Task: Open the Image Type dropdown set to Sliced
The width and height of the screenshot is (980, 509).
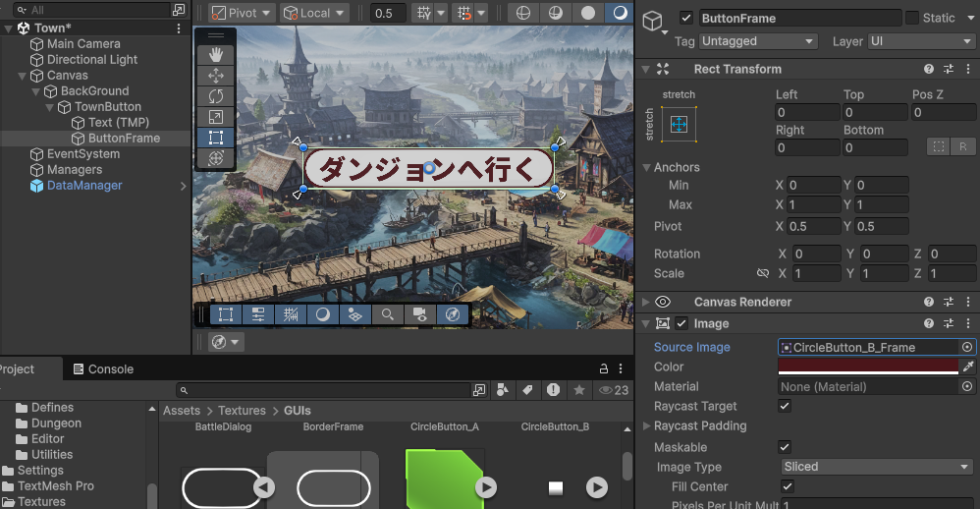Action: pyautogui.click(x=876, y=467)
